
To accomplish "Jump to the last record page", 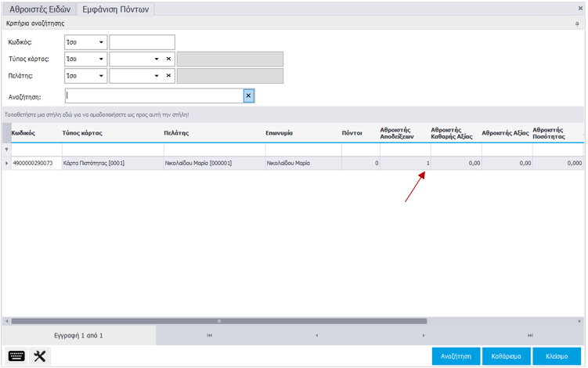I will pos(531,336).
